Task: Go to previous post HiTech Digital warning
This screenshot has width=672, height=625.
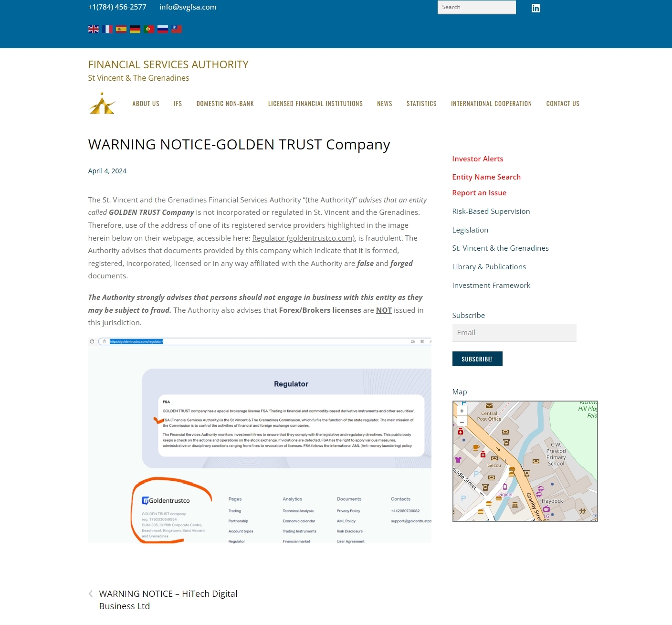Action: point(168,600)
